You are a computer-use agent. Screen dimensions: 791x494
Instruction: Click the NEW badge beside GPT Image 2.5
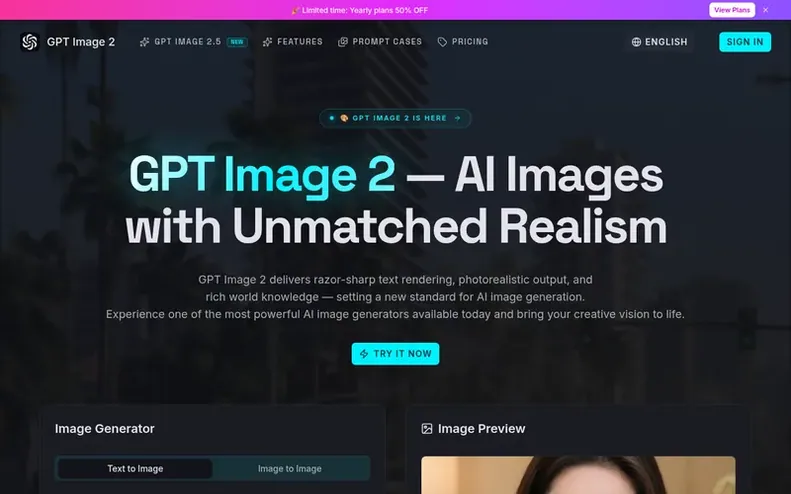[x=237, y=42]
